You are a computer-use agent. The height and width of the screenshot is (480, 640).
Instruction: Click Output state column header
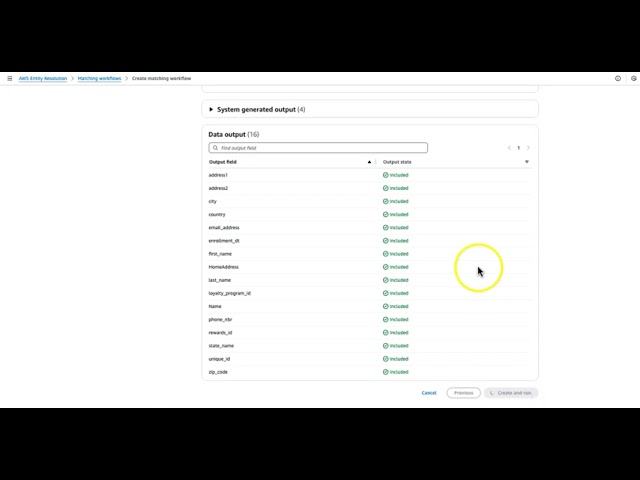click(x=397, y=162)
